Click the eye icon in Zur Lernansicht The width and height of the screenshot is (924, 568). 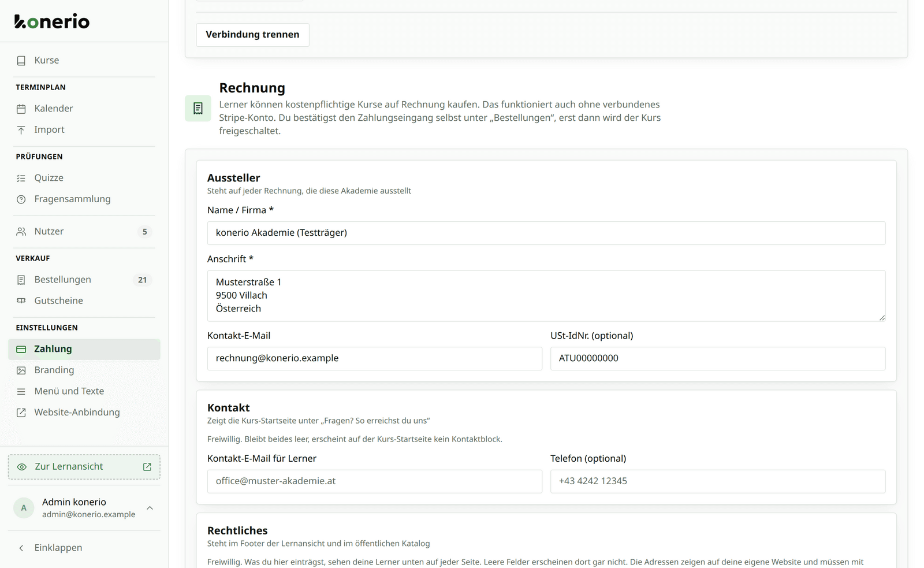22,467
